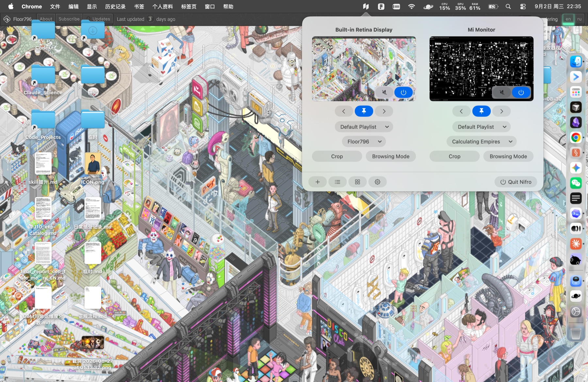Enable Browsing Mode on Built-in Retina Display

391,156
